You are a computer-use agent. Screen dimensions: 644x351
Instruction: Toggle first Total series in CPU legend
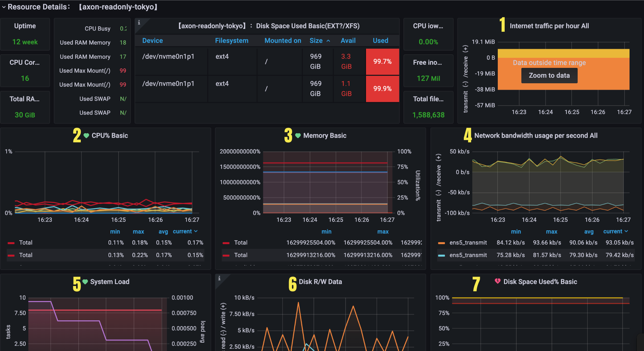click(26, 243)
